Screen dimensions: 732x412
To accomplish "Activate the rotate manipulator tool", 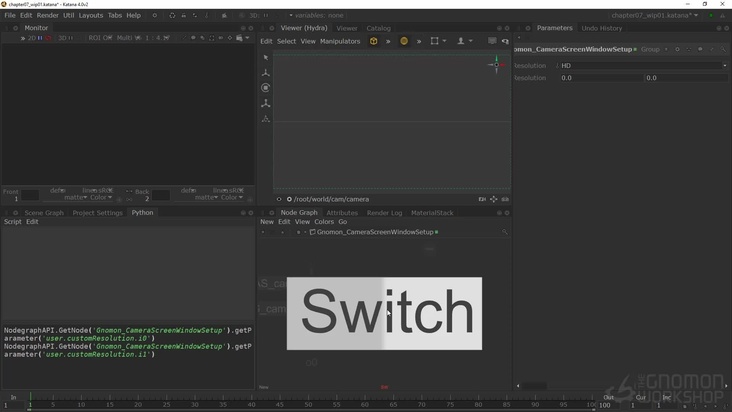I will pyautogui.click(x=265, y=88).
